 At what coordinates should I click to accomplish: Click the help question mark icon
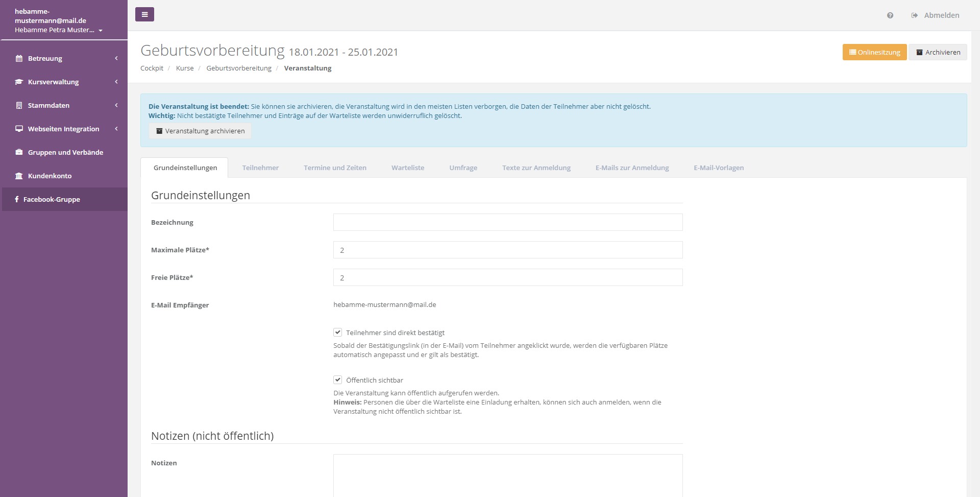coord(890,15)
